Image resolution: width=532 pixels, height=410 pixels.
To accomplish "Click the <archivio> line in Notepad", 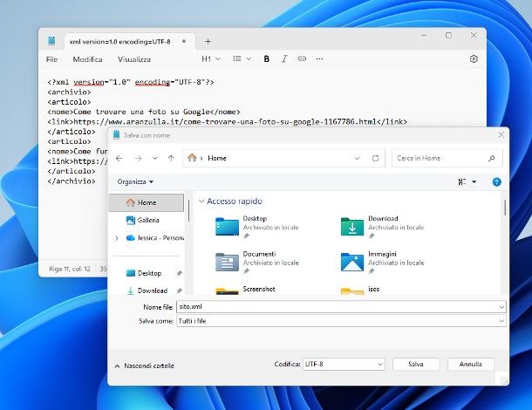I will (x=69, y=92).
